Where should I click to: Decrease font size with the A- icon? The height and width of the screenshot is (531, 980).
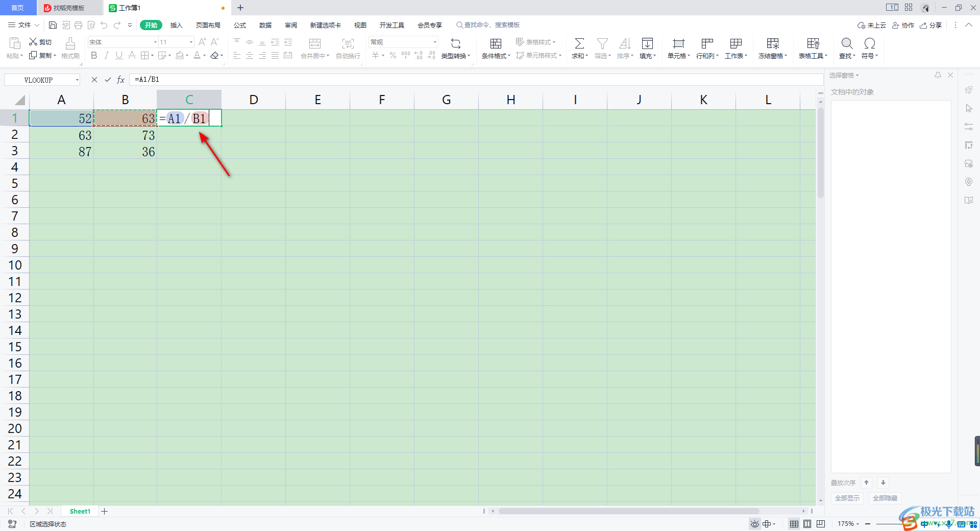tap(215, 42)
